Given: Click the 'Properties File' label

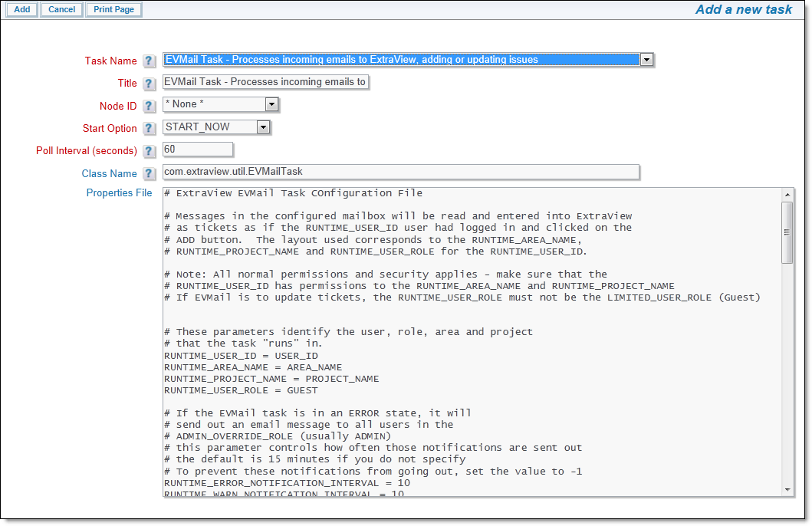Looking at the screenshot, I should tap(119, 192).
